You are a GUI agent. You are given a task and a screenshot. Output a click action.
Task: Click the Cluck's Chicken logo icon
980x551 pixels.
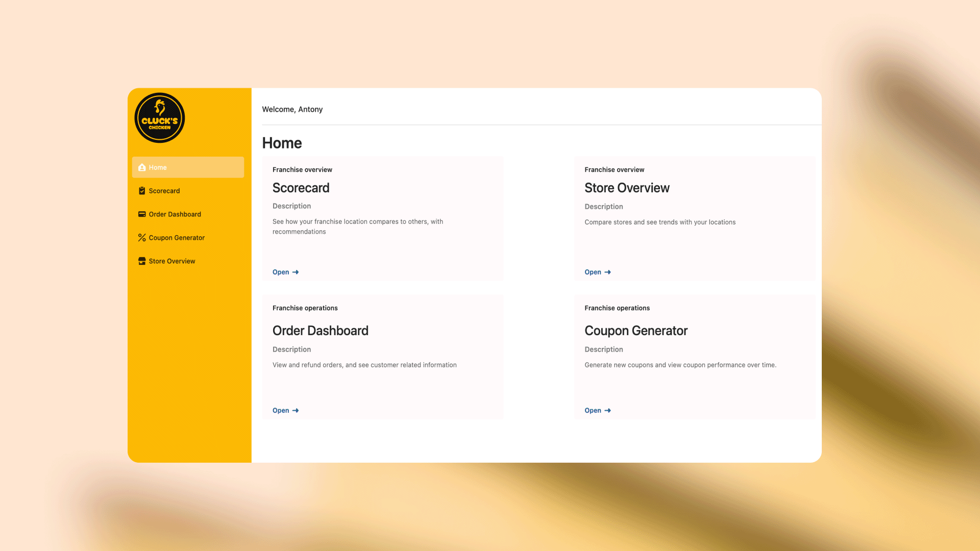pyautogui.click(x=160, y=118)
